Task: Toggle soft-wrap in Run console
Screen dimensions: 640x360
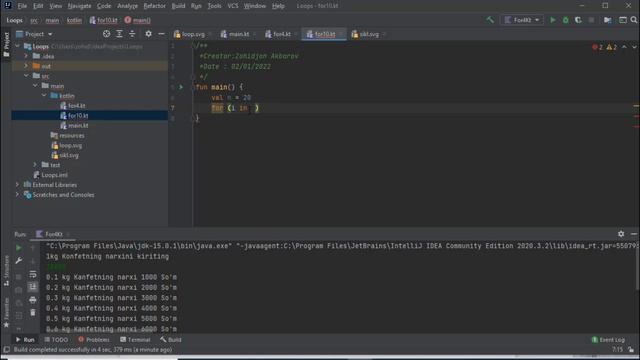Action: tap(33, 274)
